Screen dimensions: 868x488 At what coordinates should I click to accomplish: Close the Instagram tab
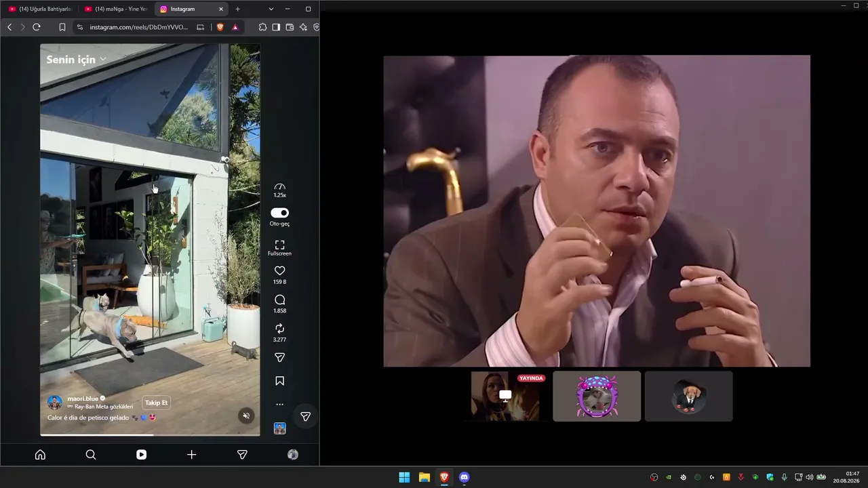(x=221, y=9)
